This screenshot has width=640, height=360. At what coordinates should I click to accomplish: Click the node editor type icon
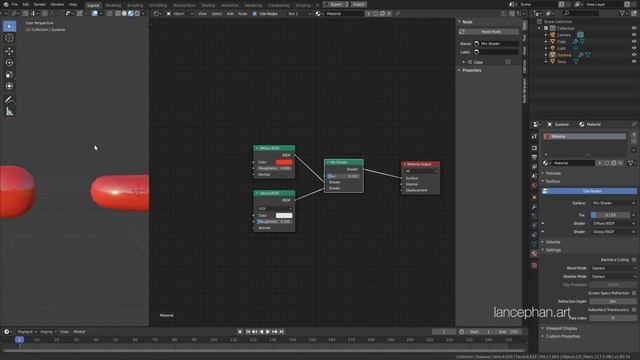156,13
